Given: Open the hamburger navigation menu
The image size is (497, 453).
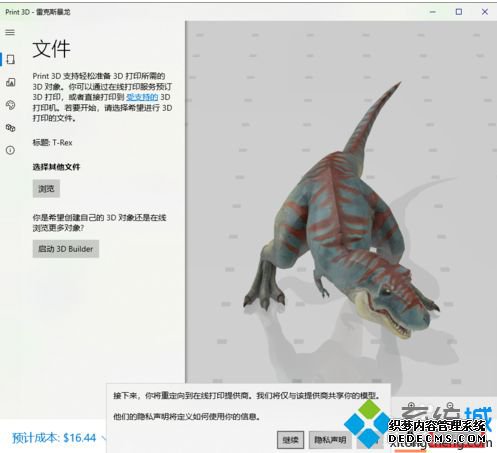Looking at the screenshot, I should point(10,32).
